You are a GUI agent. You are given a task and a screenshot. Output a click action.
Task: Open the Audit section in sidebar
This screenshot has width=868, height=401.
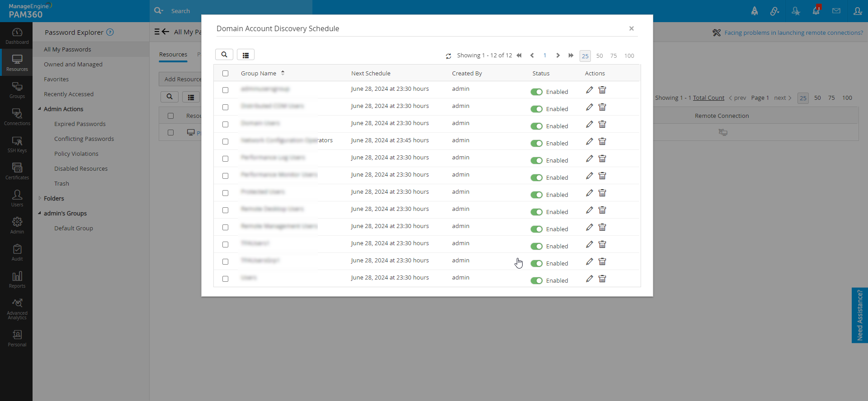(x=17, y=252)
